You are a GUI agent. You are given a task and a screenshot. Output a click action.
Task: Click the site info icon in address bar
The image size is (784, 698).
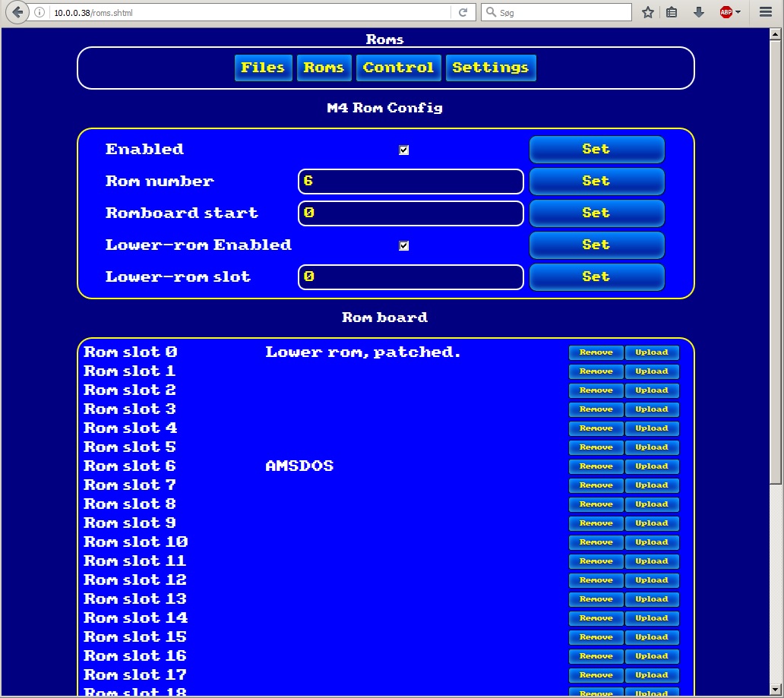tap(40, 12)
